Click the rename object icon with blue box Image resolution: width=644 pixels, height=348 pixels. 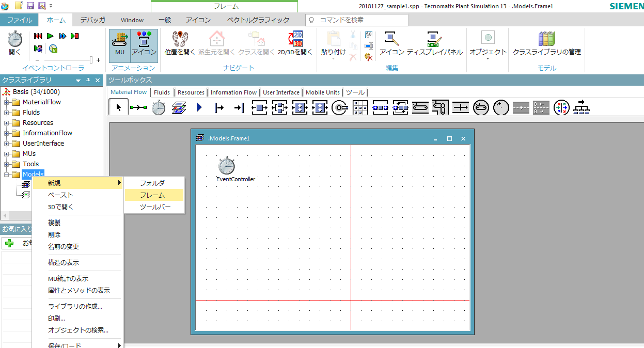pyautogui.click(x=368, y=46)
